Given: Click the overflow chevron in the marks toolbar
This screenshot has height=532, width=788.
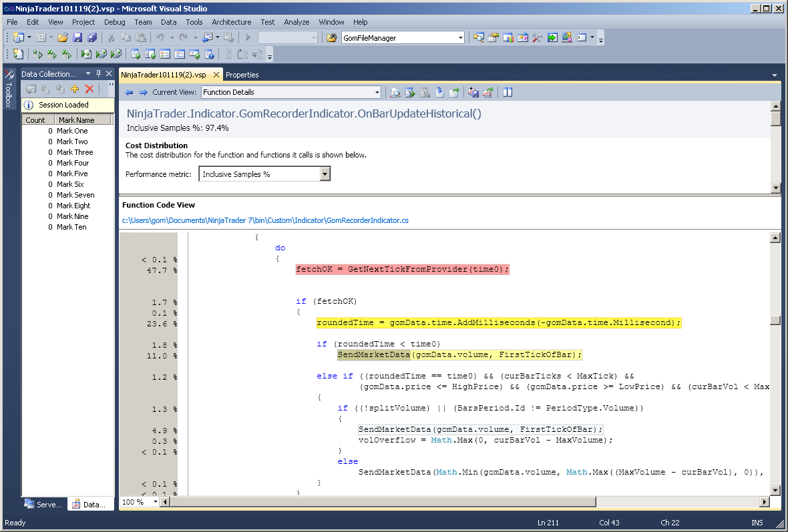Looking at the screenshot, I should 111,85.
